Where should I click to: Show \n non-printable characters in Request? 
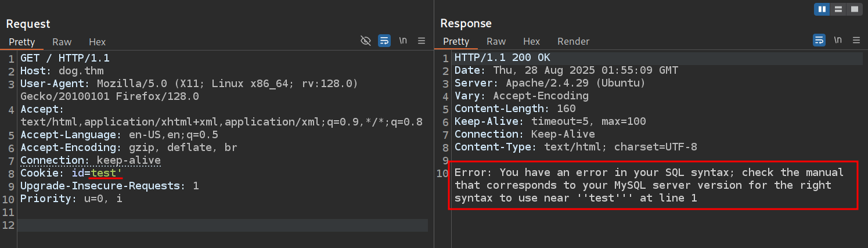(403, 41)
